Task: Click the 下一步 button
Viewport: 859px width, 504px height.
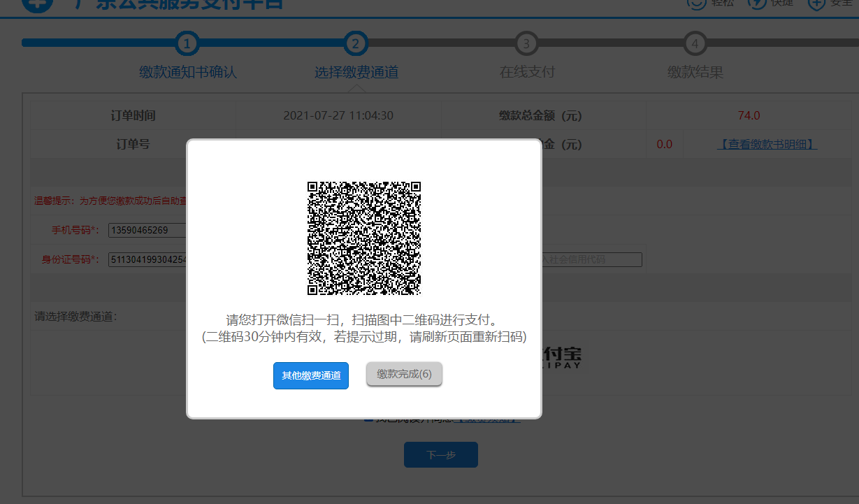Action: 440,454
